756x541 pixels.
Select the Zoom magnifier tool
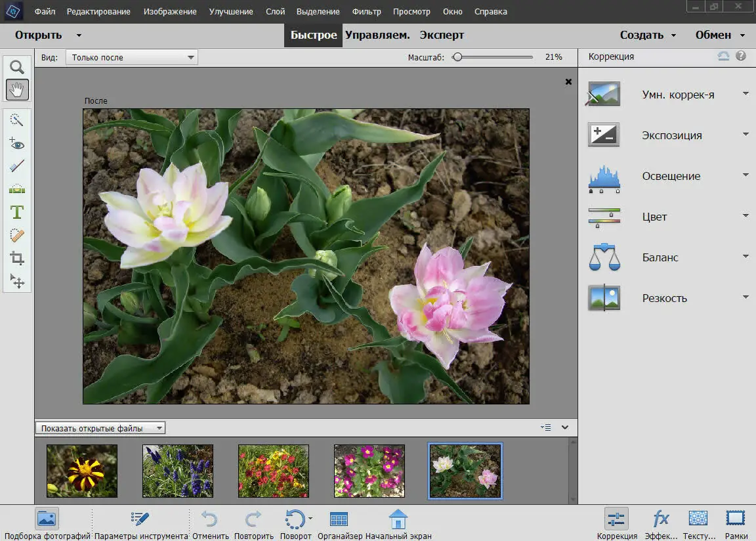[x=17, y=67]
